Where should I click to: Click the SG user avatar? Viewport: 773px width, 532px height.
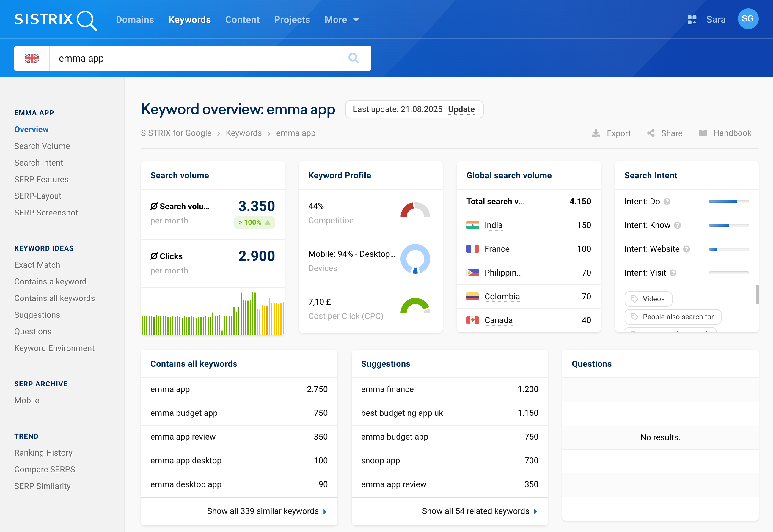(x=748, y=19)
